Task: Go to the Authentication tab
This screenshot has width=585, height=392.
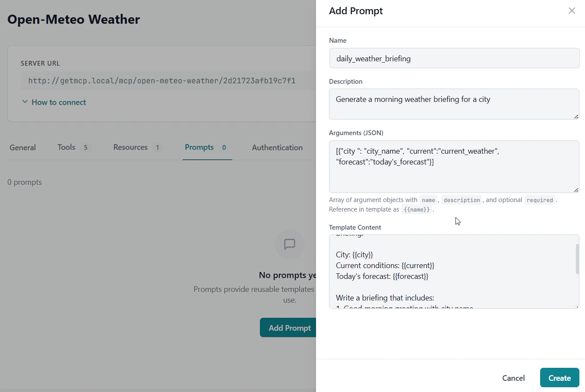Action: click(277, 148)
